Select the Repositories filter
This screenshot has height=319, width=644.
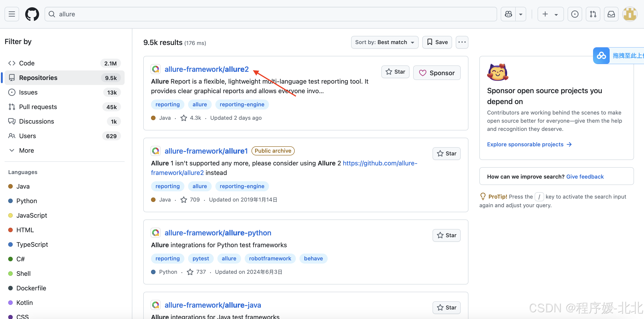65,78
